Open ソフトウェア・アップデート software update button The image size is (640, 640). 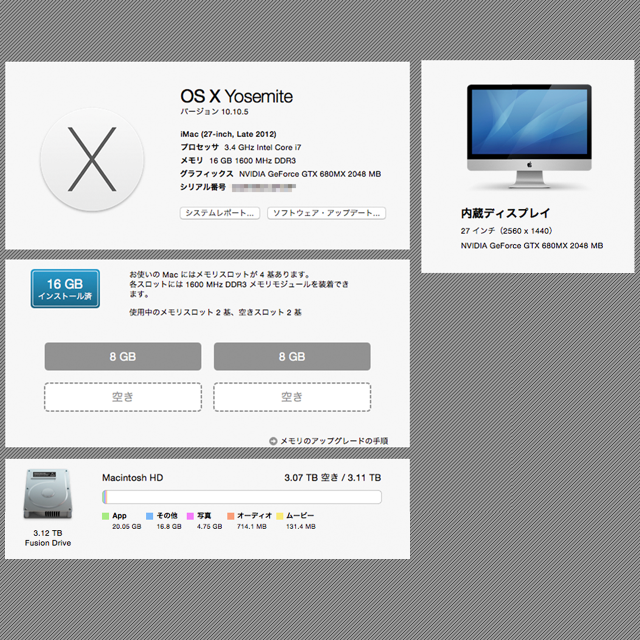326,213
